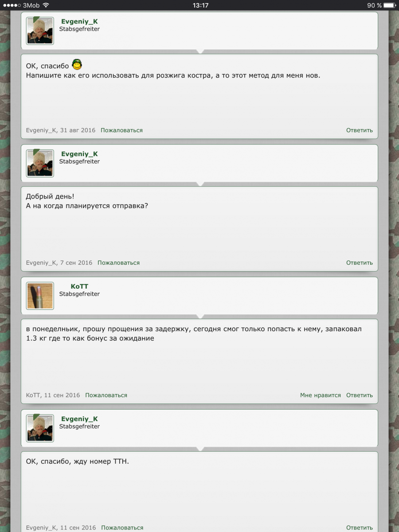Open the 'KoTT, 11 сен 2016' timestamp permalink
399x532 pixels.
[53, 395]
